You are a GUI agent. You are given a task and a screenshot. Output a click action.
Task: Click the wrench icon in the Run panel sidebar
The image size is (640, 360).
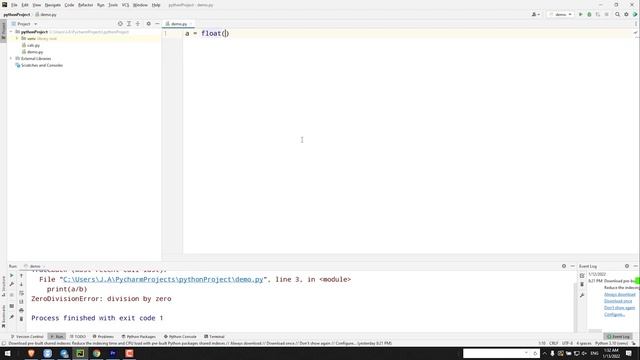[11, 284]
